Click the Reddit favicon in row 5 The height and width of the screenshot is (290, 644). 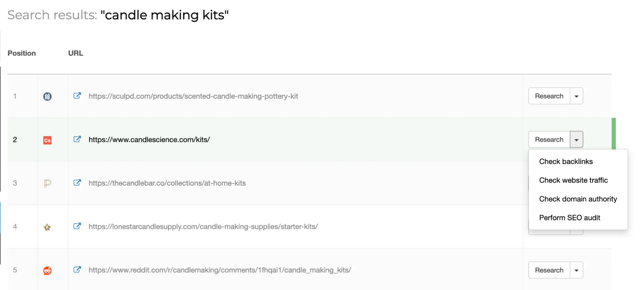click(x=47, y=271)
